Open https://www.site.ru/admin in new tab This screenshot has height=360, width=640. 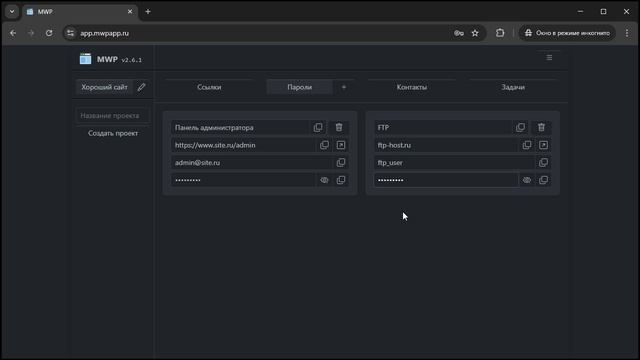click(341, 145)
